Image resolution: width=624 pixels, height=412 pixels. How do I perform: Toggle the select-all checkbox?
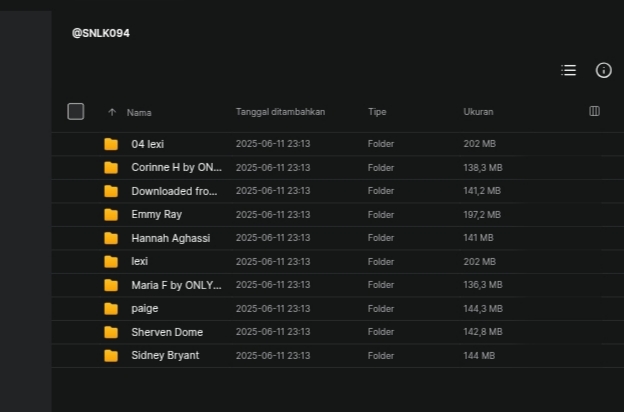(x=76, y=111)
